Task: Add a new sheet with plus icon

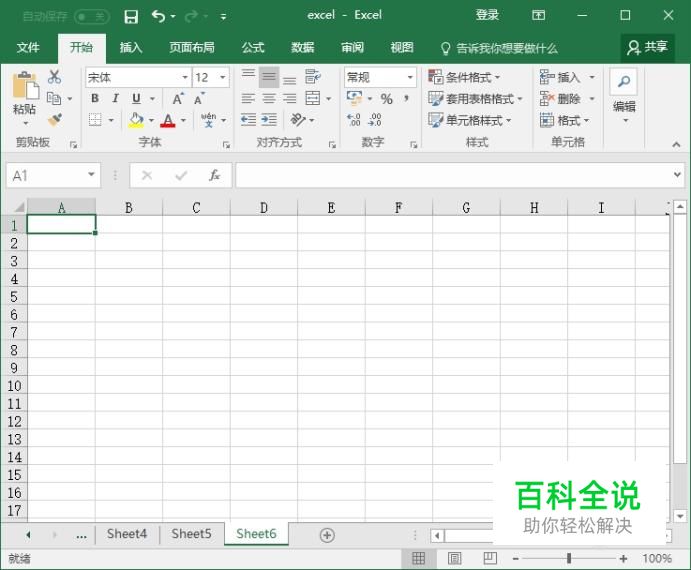Action: click(x=327, y=535)
